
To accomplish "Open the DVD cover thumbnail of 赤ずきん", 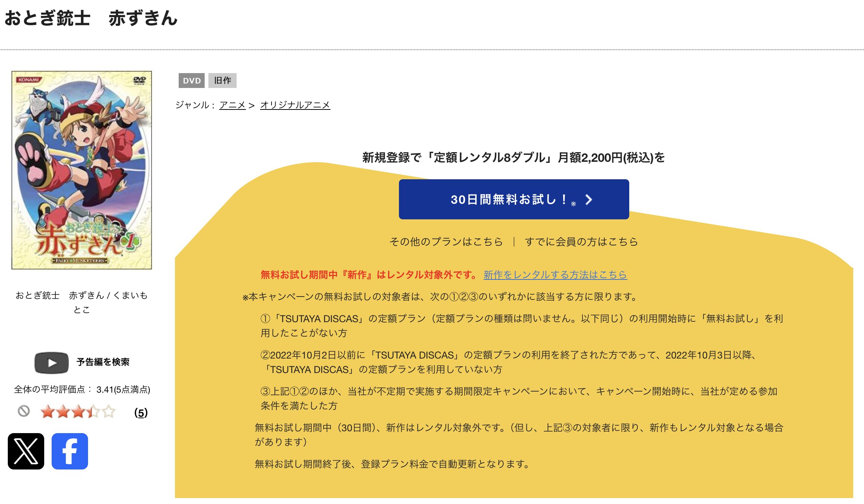I will point(82,170).
